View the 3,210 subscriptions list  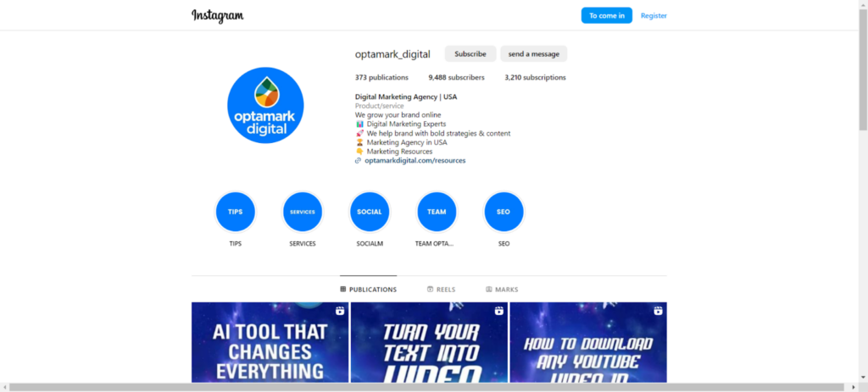535,77
